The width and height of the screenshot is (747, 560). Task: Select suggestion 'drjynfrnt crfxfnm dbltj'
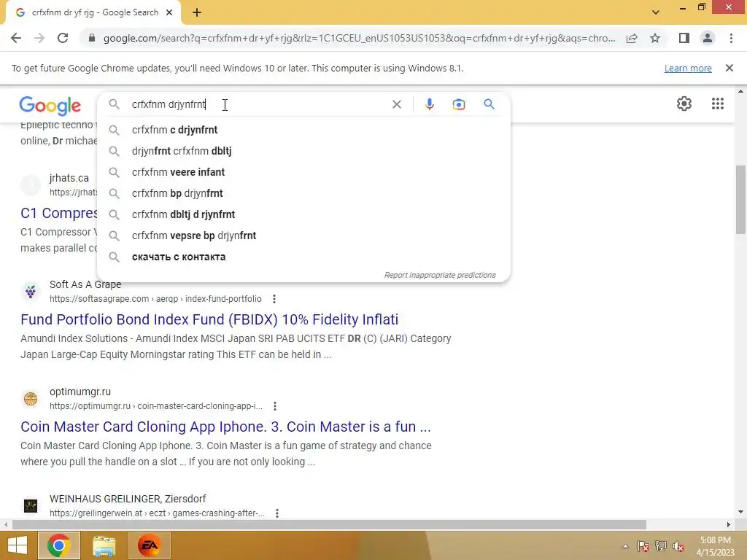point(303,151)
